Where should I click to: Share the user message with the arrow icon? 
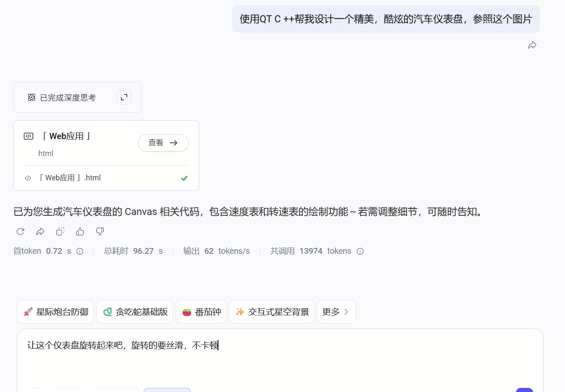[532, 45]
